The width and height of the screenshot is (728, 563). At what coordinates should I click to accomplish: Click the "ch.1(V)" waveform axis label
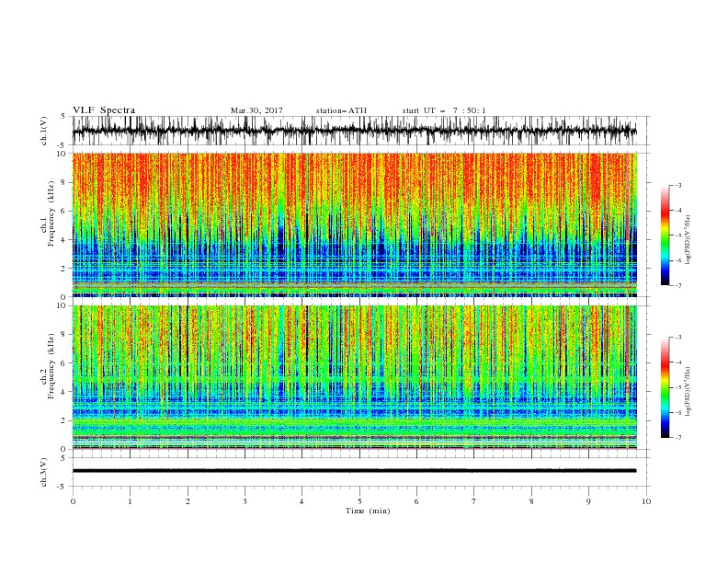click(44, 131)
